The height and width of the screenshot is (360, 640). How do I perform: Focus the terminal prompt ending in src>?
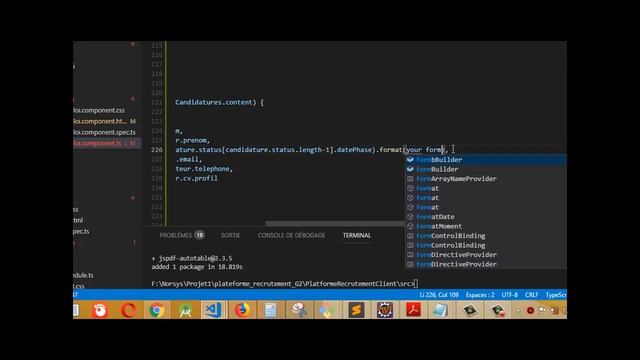click(284, 284)
